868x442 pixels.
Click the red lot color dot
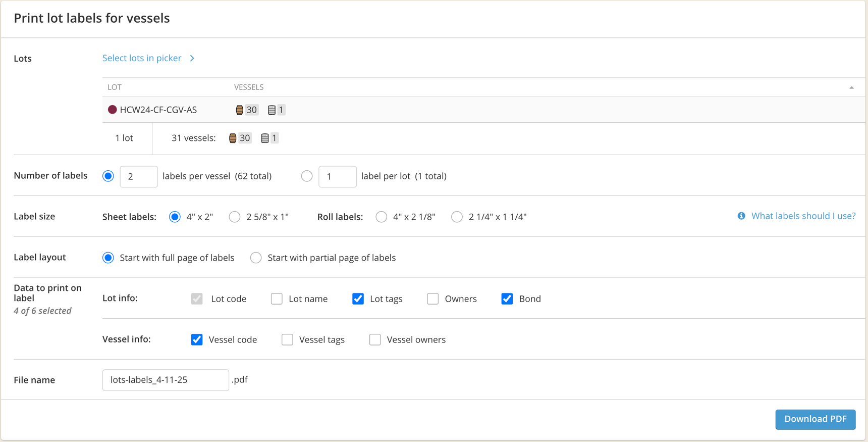point(113,110)
